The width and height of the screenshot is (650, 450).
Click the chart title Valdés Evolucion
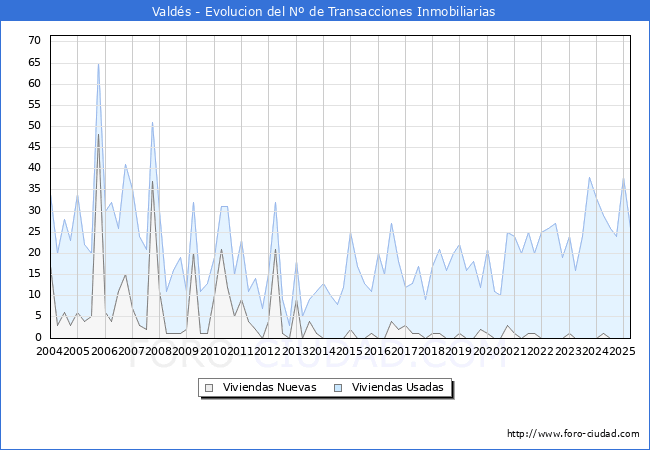click(323, 11)
